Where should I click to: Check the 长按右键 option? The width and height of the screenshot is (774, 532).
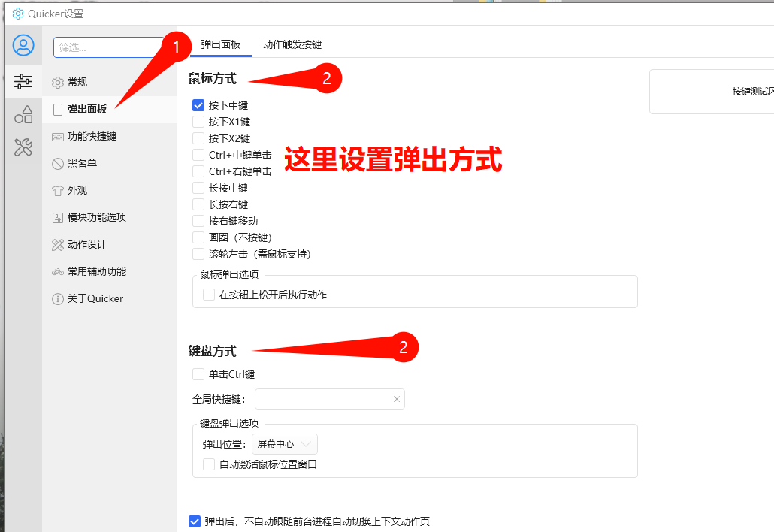198,204
